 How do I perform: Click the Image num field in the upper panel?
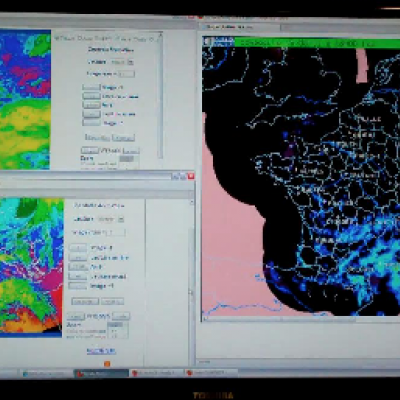127,74
